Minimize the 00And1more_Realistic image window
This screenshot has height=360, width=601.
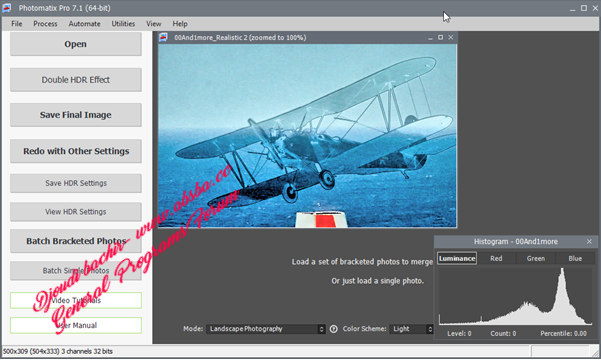pos(430,38)
